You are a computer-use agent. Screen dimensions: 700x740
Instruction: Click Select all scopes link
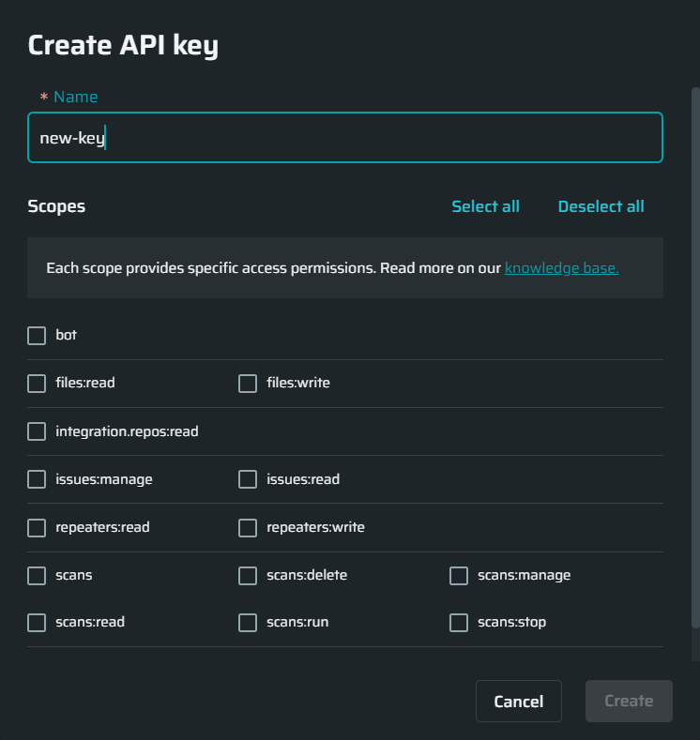point(485,206)
